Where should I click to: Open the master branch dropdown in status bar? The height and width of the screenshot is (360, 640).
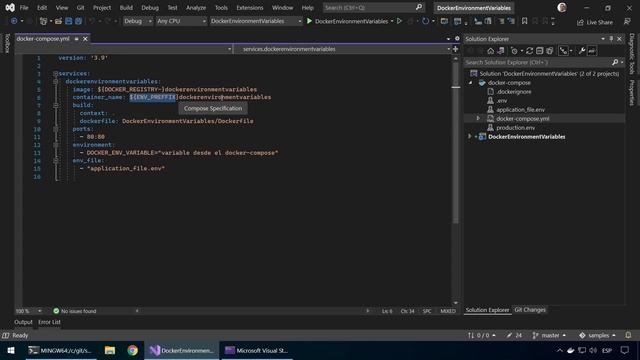coord(549,336)
